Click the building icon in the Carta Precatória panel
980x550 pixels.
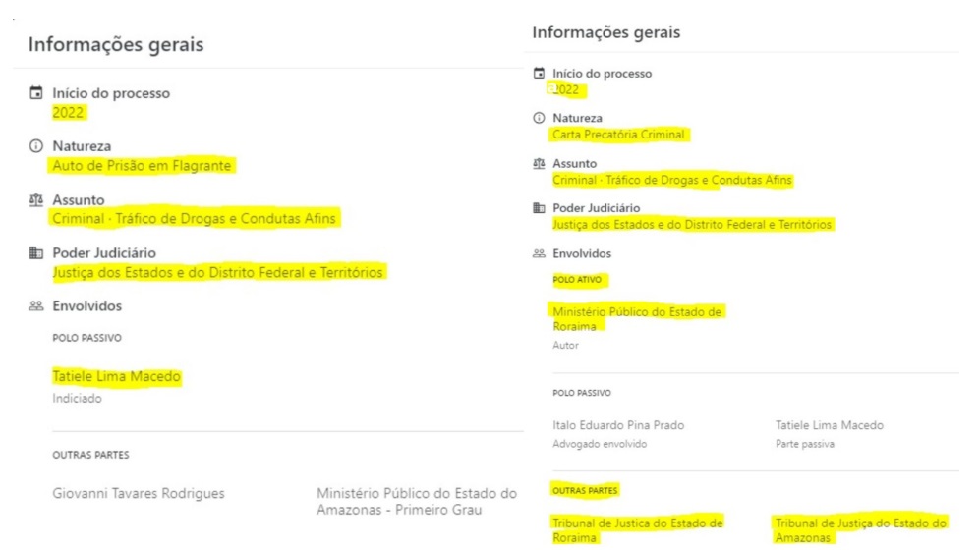tap(538, 208)
